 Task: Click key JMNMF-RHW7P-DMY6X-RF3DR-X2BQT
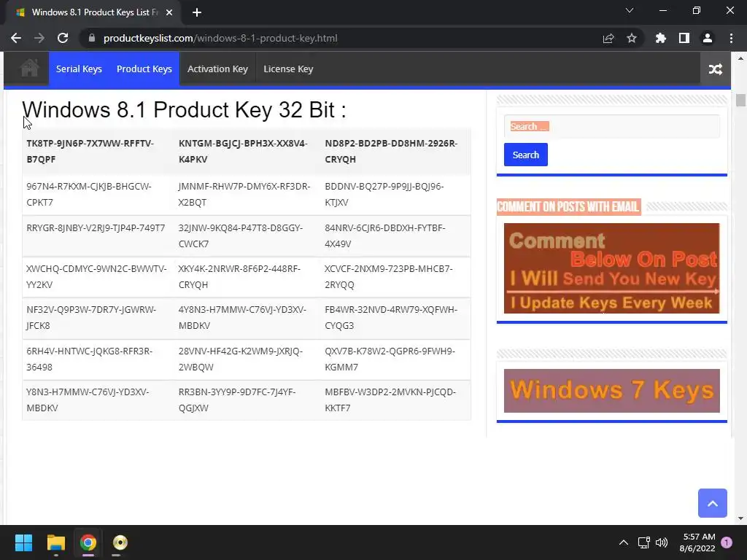coord(244,194)
